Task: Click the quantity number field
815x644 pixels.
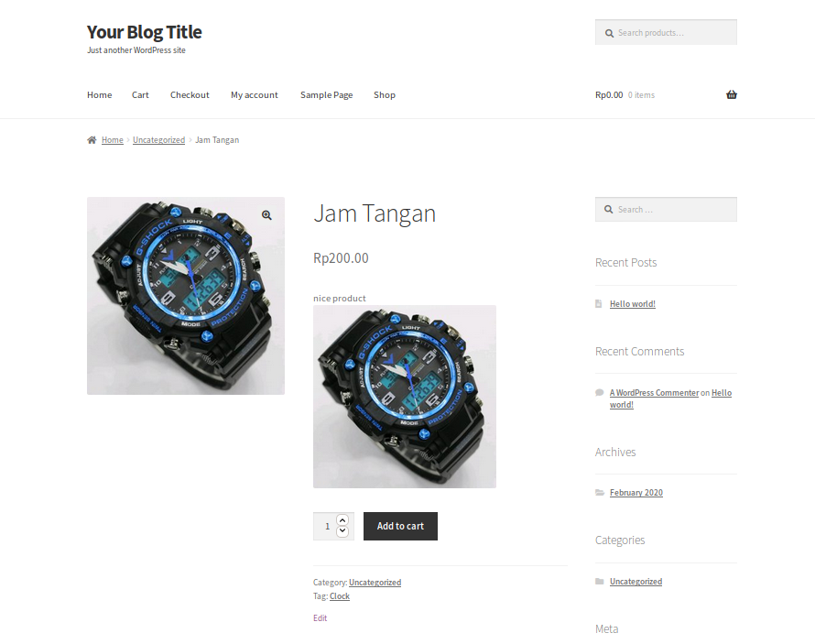Action: [328, 526]
